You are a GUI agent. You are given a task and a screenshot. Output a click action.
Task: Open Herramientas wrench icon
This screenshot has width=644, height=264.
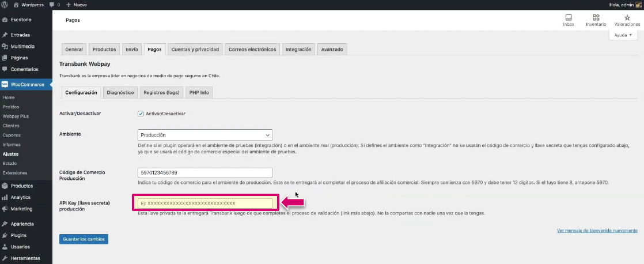click(x=5, y=258)
